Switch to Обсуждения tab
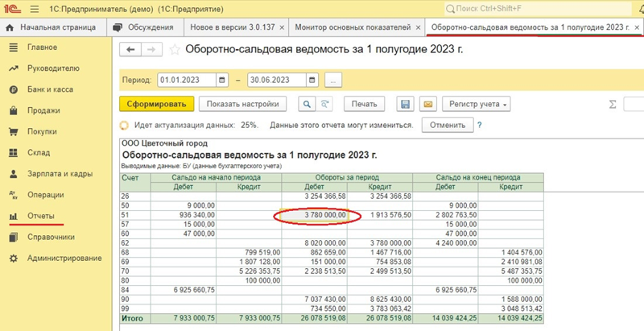This screenshot has width=644, height=331. click(x=145, y=27)
